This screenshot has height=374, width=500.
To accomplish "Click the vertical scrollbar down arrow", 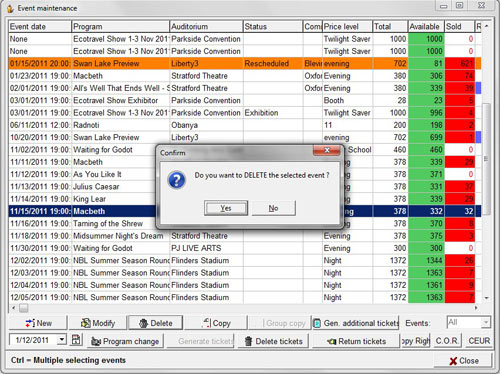I will coord(486,298).
